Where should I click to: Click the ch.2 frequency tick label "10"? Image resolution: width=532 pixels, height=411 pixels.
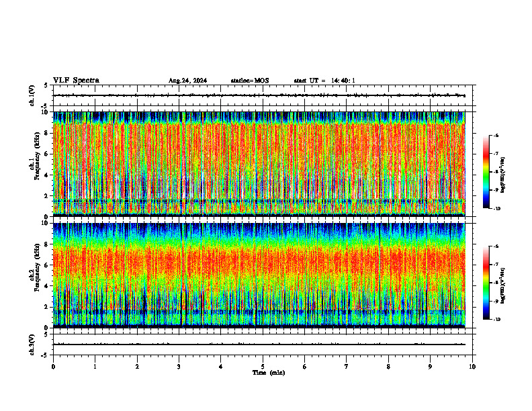pyautogui.click(x=45, y=223)
